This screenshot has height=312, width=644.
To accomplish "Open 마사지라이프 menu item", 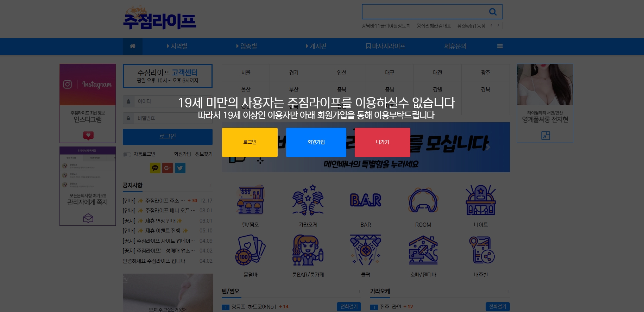I will 386,46.
